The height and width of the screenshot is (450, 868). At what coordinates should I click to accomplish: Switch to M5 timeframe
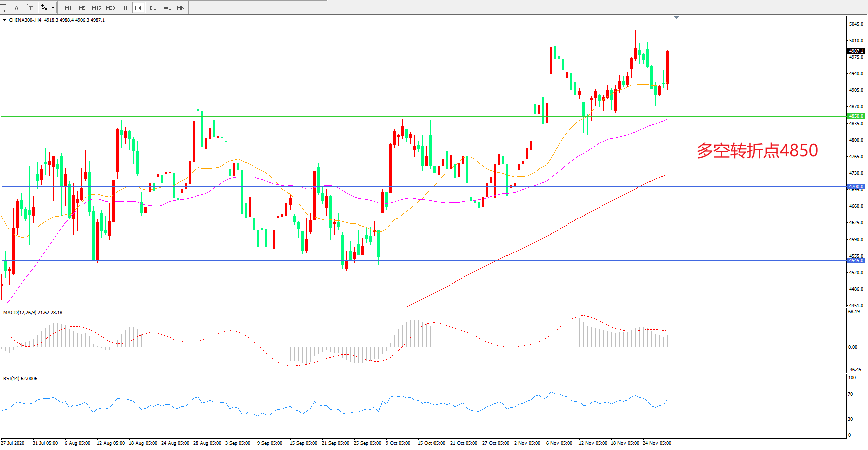82,8
